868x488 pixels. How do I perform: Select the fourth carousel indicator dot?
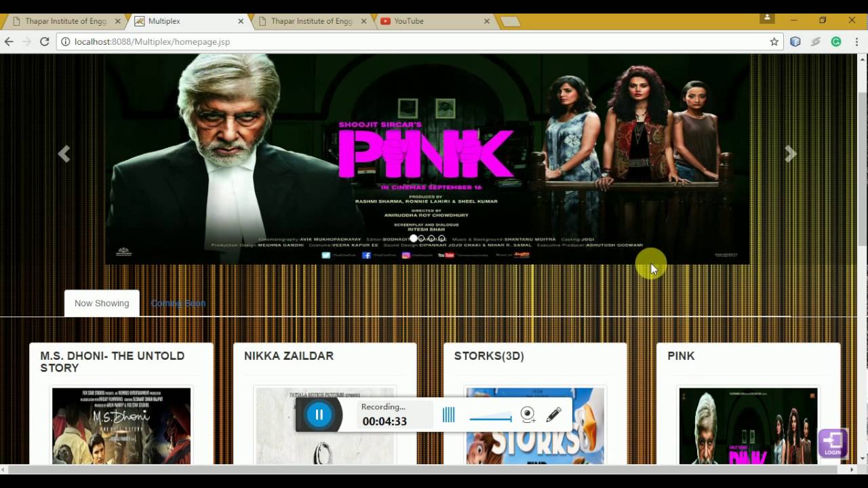(442, 239)
